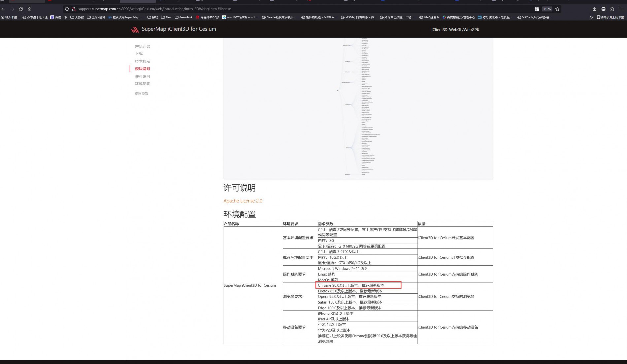Open the QR code icon in address bar
Image resolution: width=627 pixels, height=364 pixels.
(x=537, y=9)
